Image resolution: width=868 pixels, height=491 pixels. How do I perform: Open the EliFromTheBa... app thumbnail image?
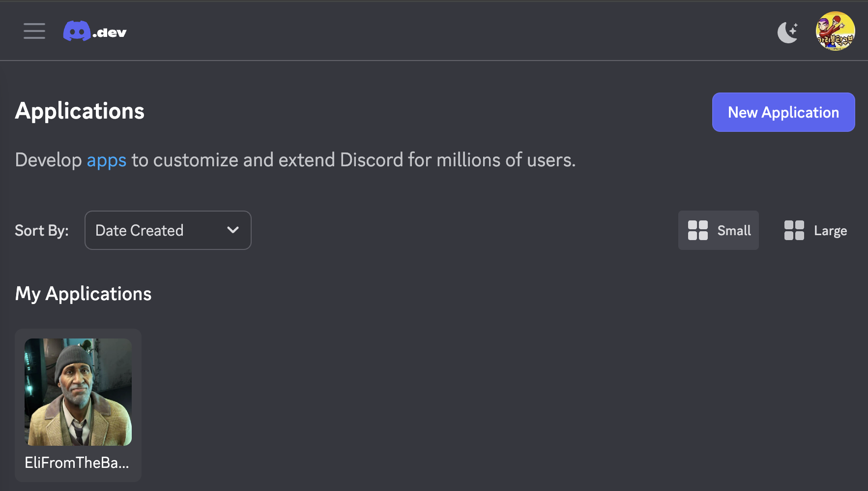click(78, 392)
